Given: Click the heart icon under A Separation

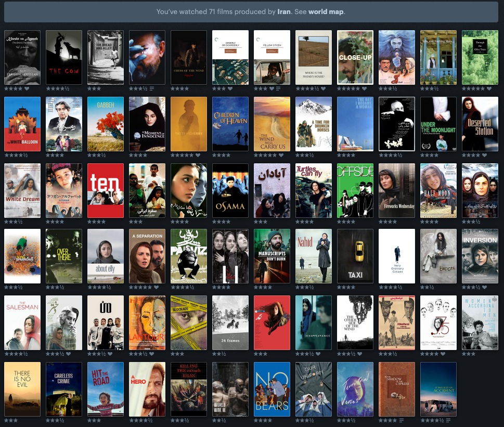Looking at the screenshot, I should click(156, 287).
